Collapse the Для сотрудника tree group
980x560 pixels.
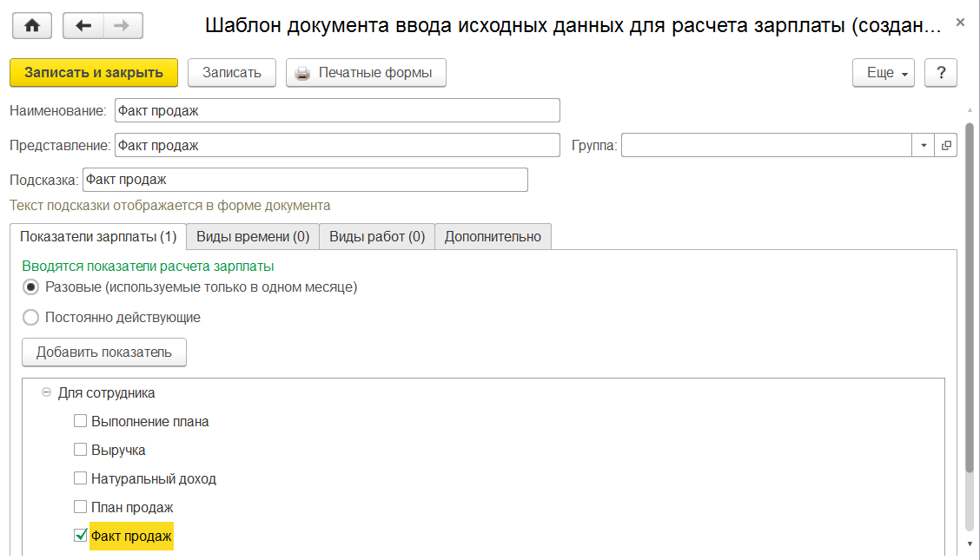pos(47,393)
